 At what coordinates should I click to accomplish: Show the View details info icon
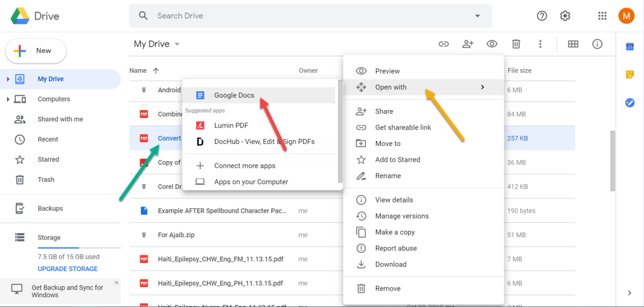click(x=597, y=44)
